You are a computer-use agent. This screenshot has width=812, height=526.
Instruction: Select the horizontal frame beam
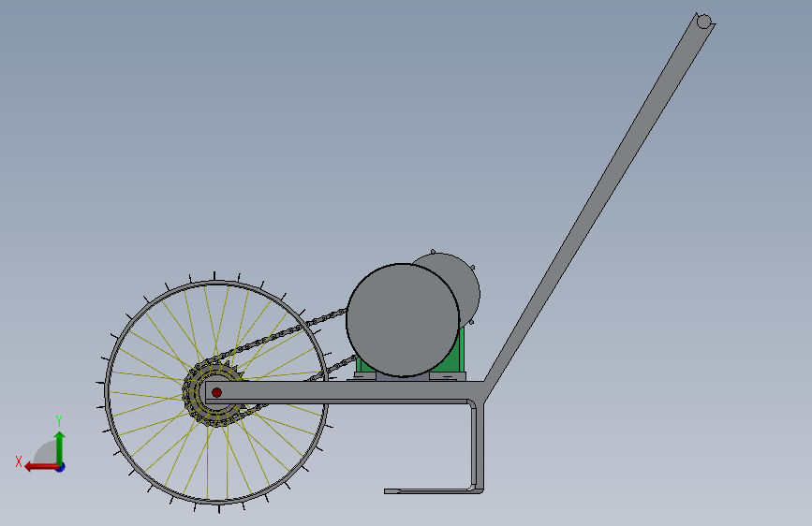[x=345, y=392]
